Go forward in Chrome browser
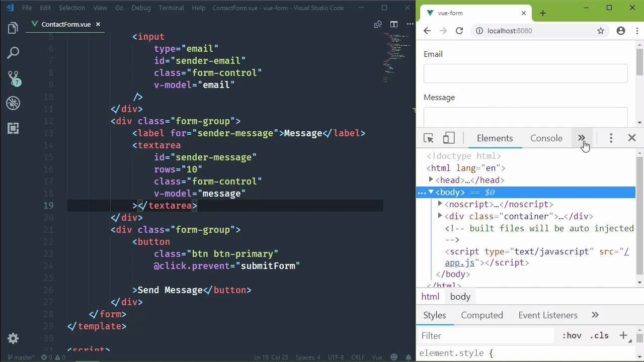Viewport: 644px width, 362px height. [443, 31]
